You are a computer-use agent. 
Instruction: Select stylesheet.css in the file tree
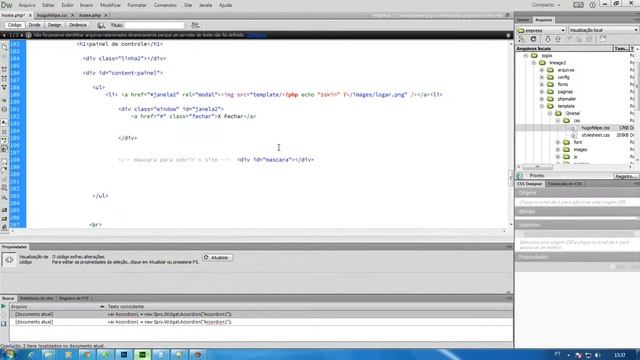coord(596,135)
